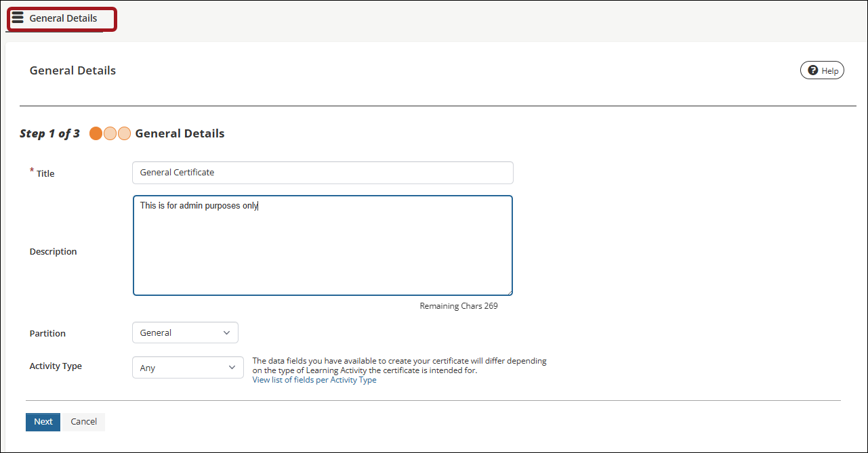868x453 pixels.
Task: Click into the Title input field
Action: (x=323, y=173)
